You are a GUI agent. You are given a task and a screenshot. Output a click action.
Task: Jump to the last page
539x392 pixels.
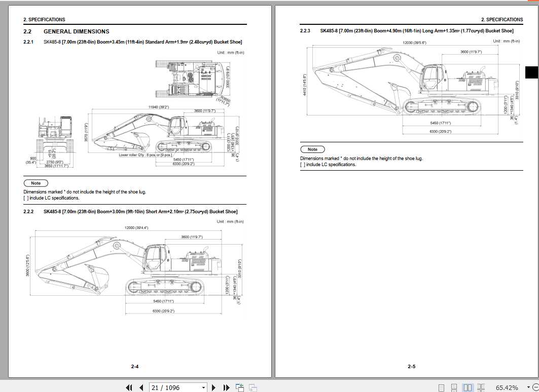[226, 387]
